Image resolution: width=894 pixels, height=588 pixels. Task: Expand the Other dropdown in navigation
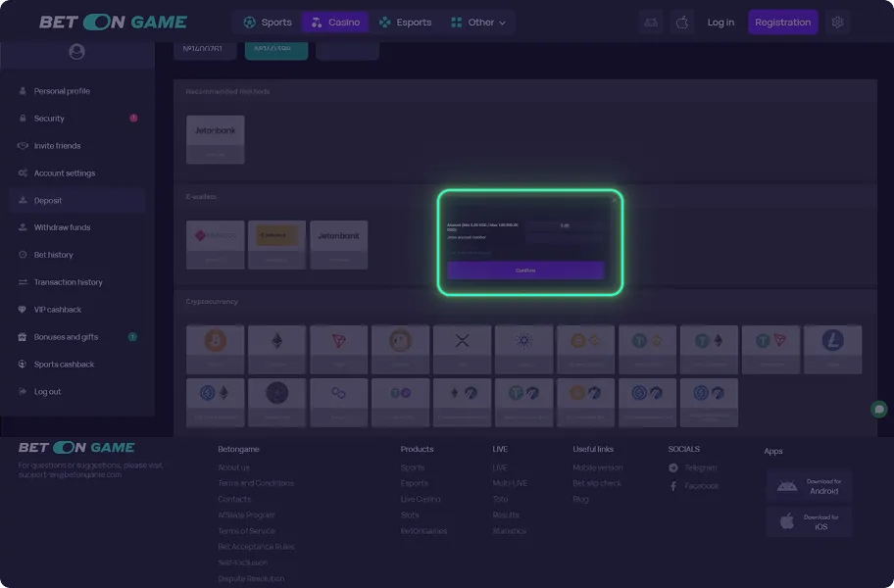[x=478, y=23]
